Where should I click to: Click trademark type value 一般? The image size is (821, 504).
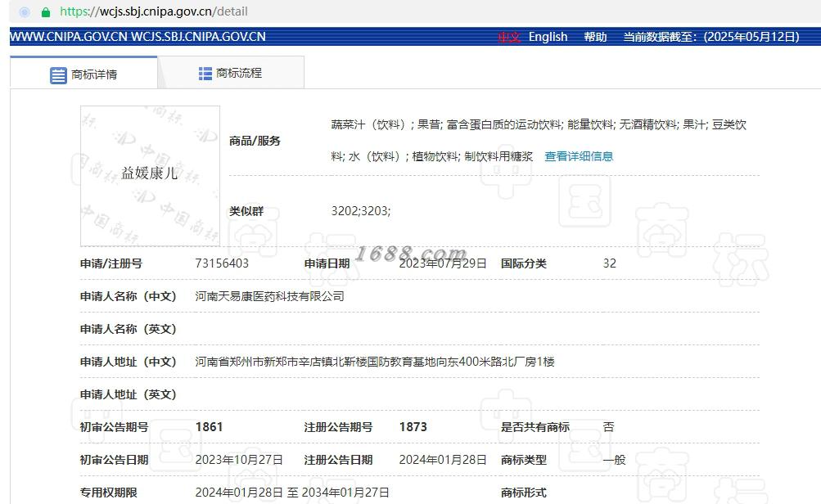614,460
